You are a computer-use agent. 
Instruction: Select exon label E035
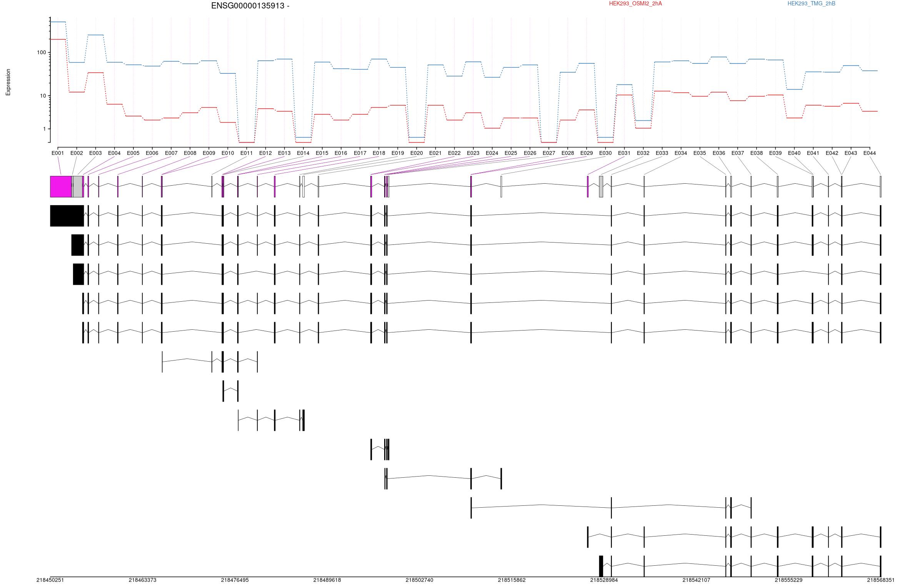click(x=700, y=153)
